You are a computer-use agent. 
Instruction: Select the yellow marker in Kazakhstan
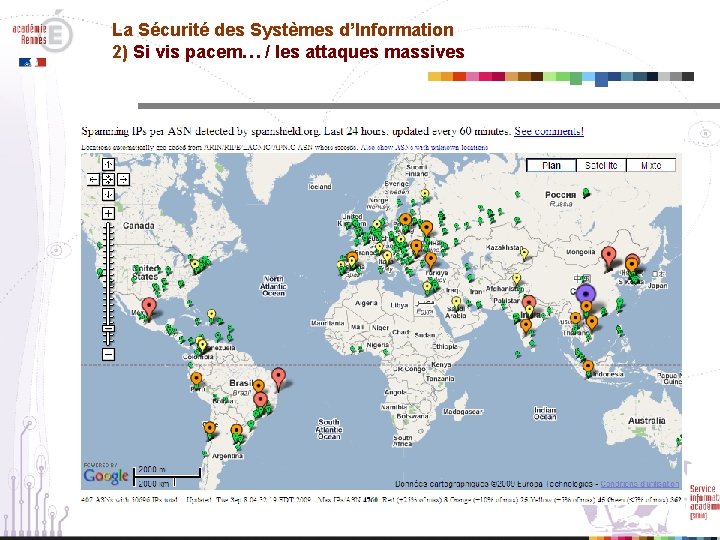pyautogui.click(x=524, y=253)
